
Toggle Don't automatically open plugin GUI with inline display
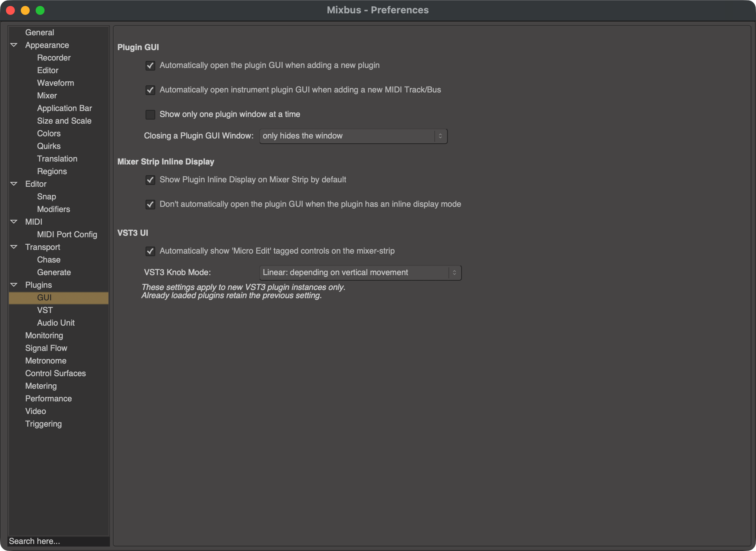pyautogui.click(x=150, y=205)
